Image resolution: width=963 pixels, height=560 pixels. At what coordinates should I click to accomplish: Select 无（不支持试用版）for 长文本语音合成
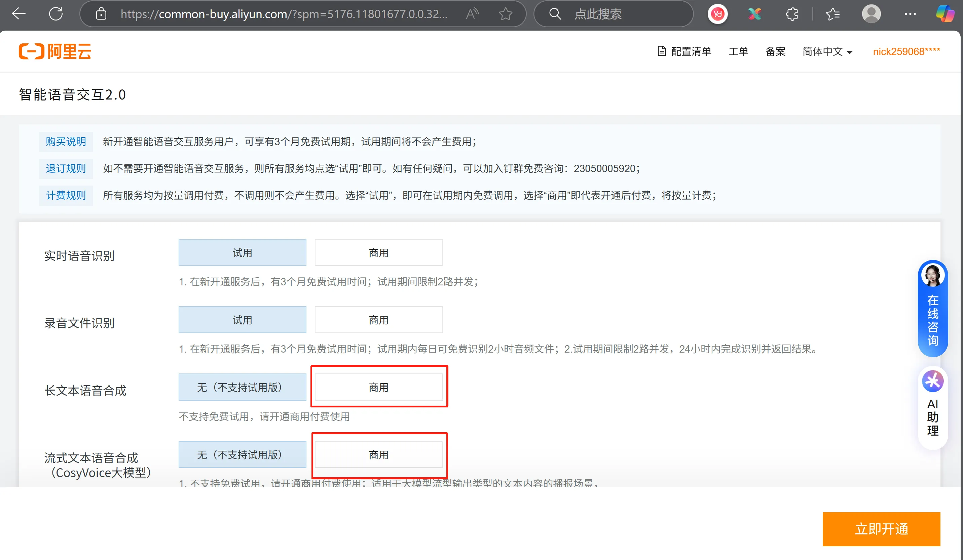[242, 387]
